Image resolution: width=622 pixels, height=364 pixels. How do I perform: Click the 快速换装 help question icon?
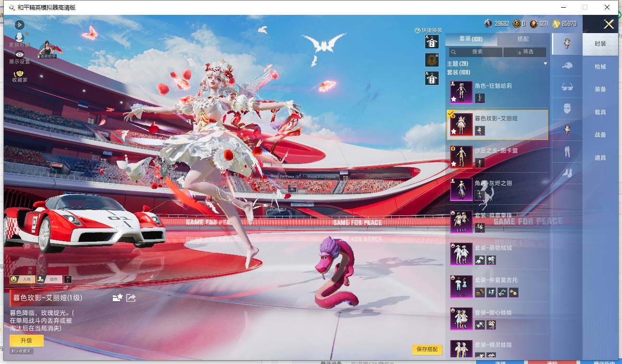coord(418,30)
